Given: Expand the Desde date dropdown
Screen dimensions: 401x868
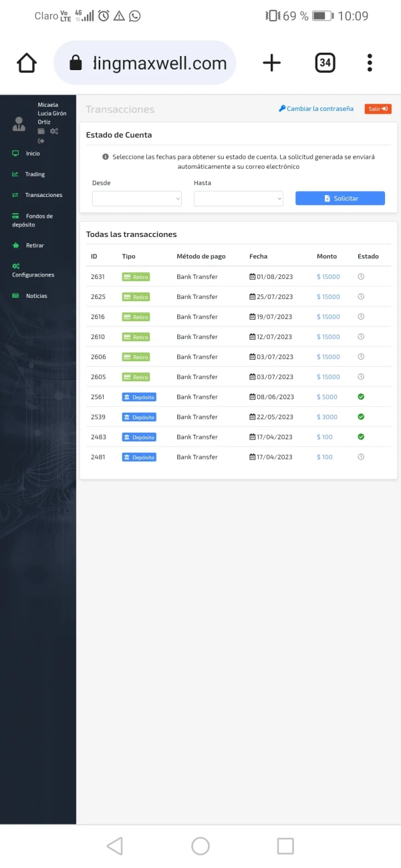Looking at the screenshot, I should point(136,198).
